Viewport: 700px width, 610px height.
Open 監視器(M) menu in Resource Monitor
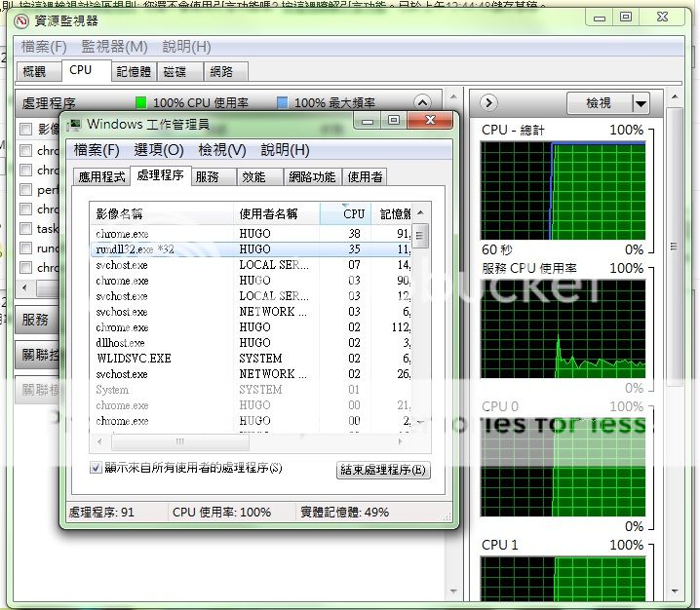pyautogui.click(x=114, y=47)
